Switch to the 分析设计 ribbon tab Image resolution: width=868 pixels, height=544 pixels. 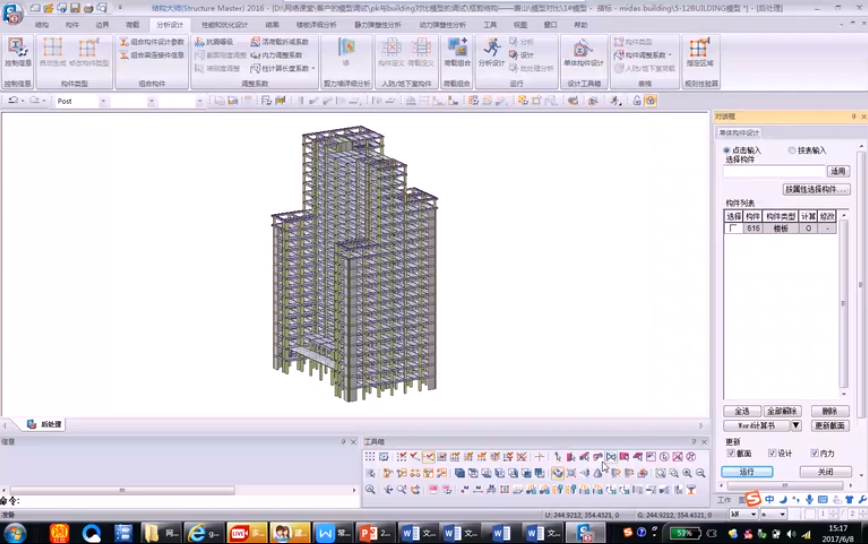tap(169, 25)
